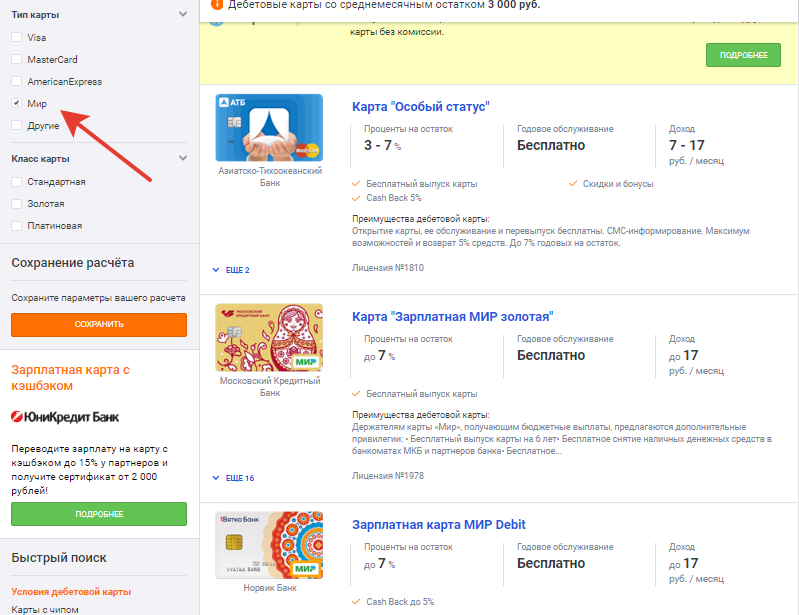Open the Карта "Зарплатная МИР золотая" link
Image resolution: width=799 pixels, height=615 pixels.
(452, 317)
